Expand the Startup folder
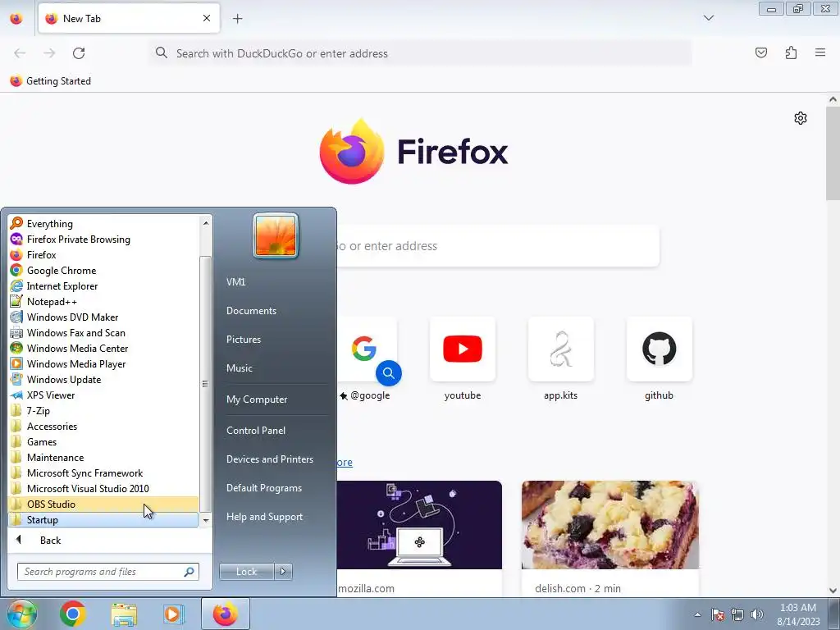This screenshot has width=840, height=630. tap(103, 519)
